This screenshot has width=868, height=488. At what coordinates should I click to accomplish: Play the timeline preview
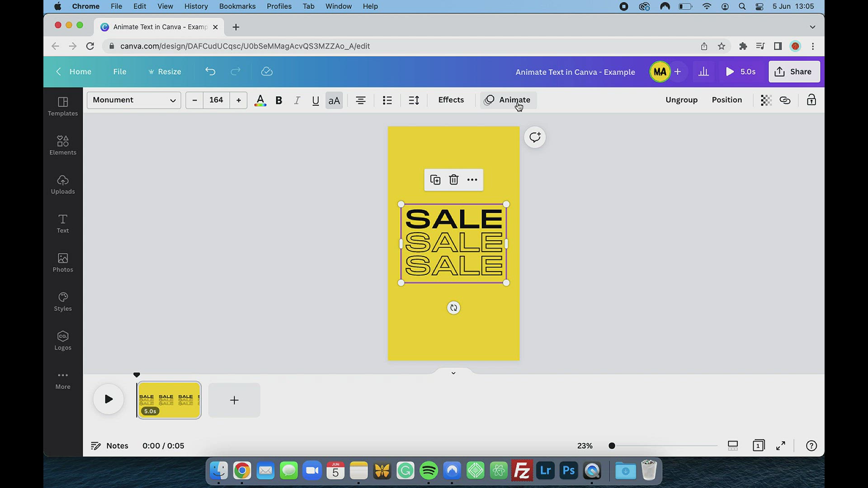point(108,399)
